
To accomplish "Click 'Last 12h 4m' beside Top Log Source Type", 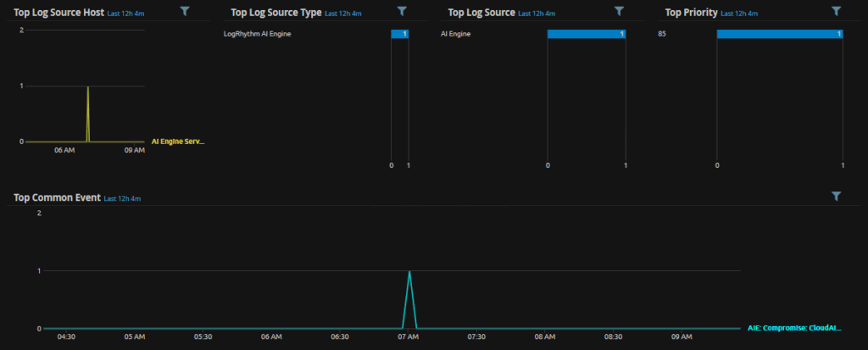I will pyautogui.click(x=344, y=14).
